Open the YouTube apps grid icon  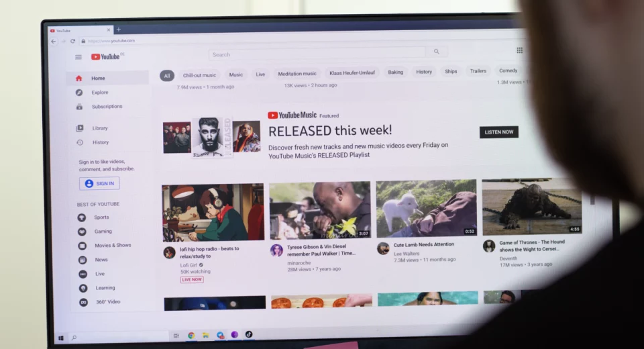click(x=519, y=50)
